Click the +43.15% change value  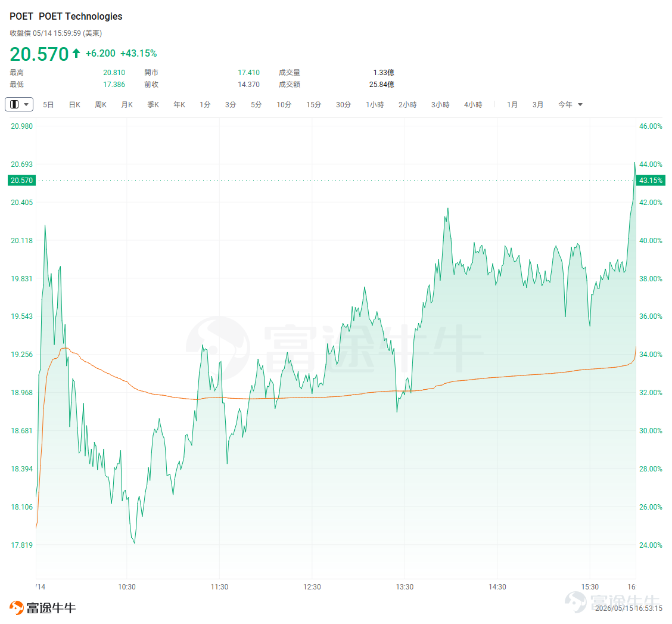point(138,53)
